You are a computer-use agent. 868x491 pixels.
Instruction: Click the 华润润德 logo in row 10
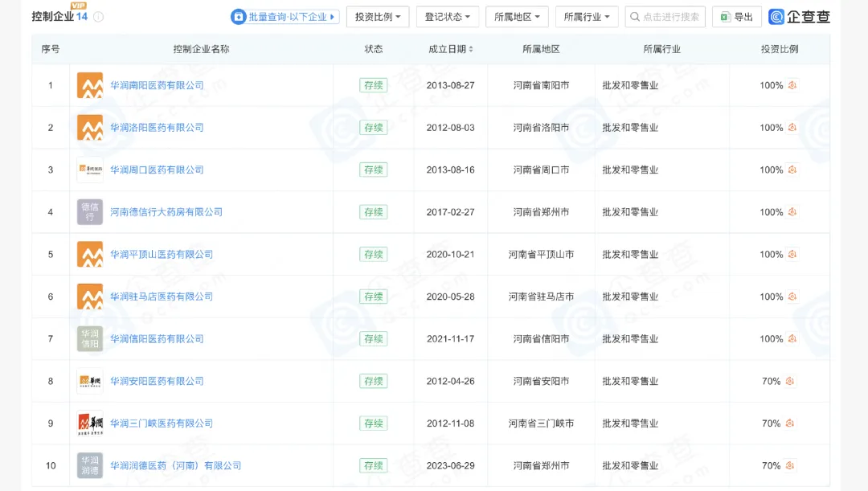pyautogui.click(x=90, y=465)
